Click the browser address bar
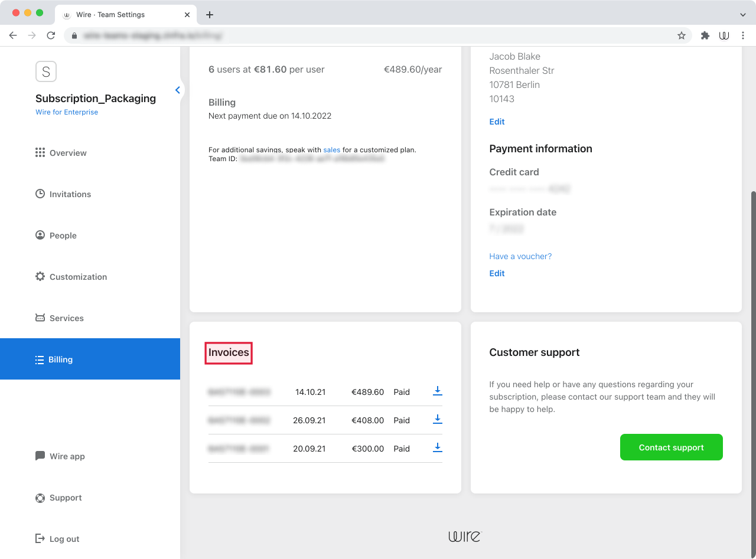 point(378,35)
